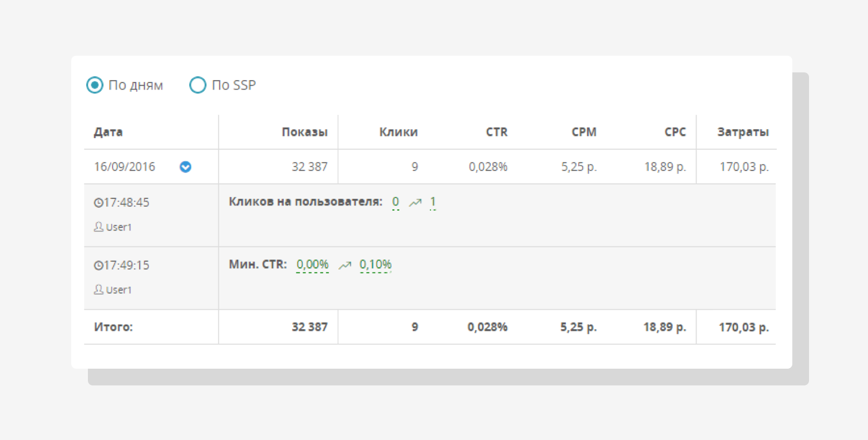Select the 16/09/2016 date cell
Viewport: 868px width, 440px height.
coord(125,167)
